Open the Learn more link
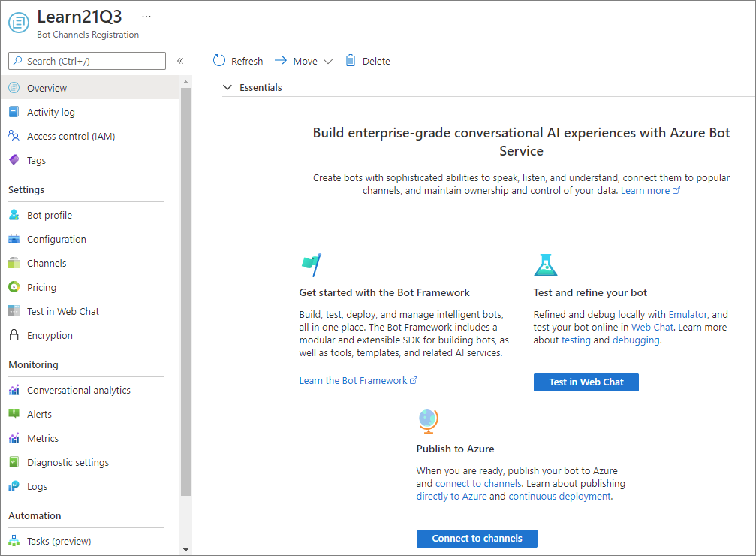Viewport: 756px width, 556px height. (x=650, y=190)
